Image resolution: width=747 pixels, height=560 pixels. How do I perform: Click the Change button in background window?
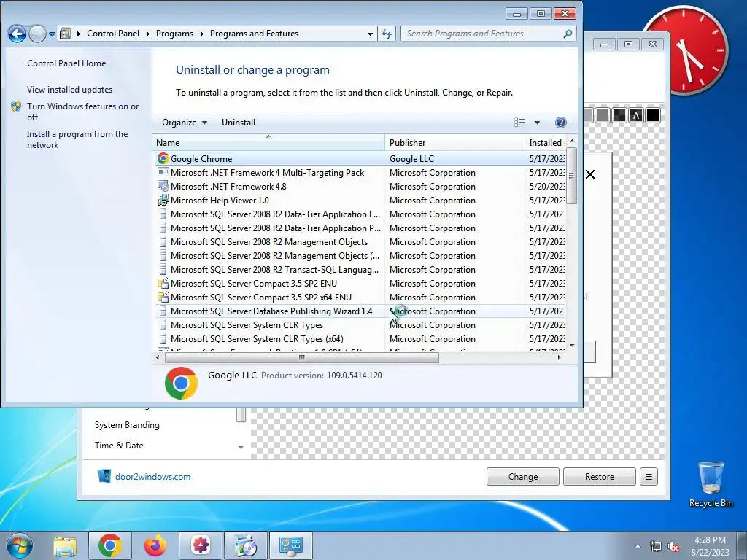[522, 477]
